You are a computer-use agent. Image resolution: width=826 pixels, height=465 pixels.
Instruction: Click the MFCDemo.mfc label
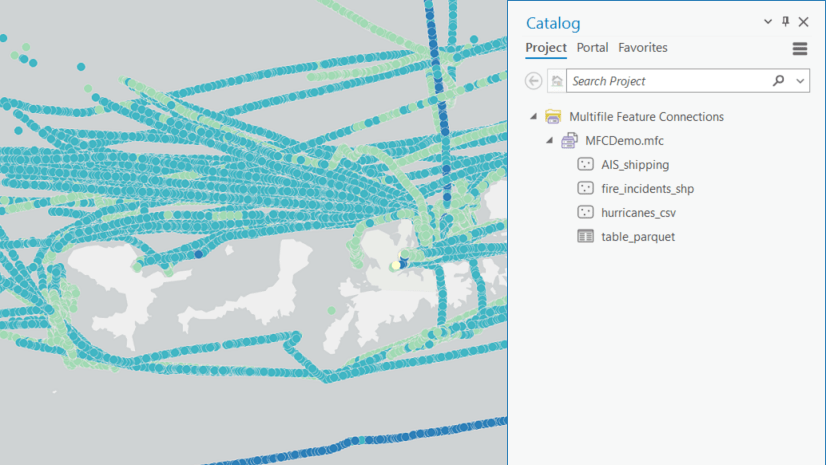(x=624, y=141)
